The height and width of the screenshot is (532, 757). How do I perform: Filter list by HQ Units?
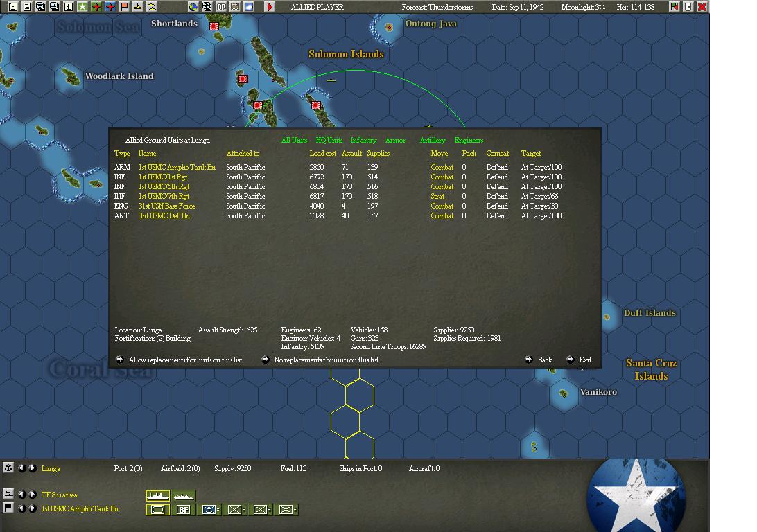329,141
